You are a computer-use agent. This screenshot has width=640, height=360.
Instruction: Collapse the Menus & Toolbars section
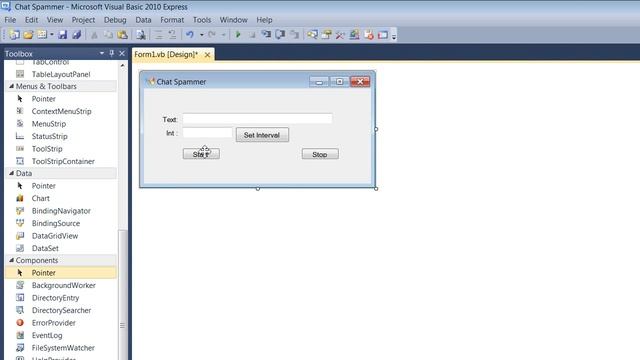click(x=11, y=86)
